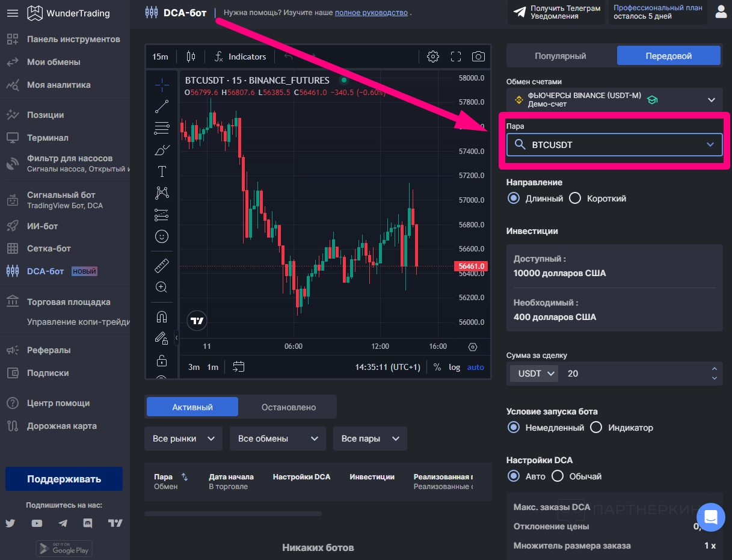
Task: Open the go-to-date calendar icon
Action: pyautogui.click(x=239, y=366)
